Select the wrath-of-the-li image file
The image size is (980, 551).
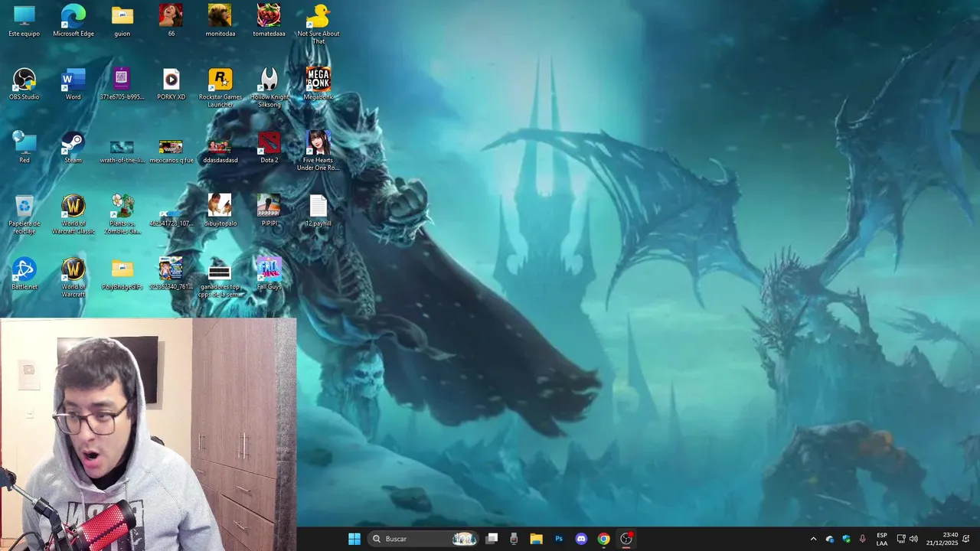[x=122, y=151]
